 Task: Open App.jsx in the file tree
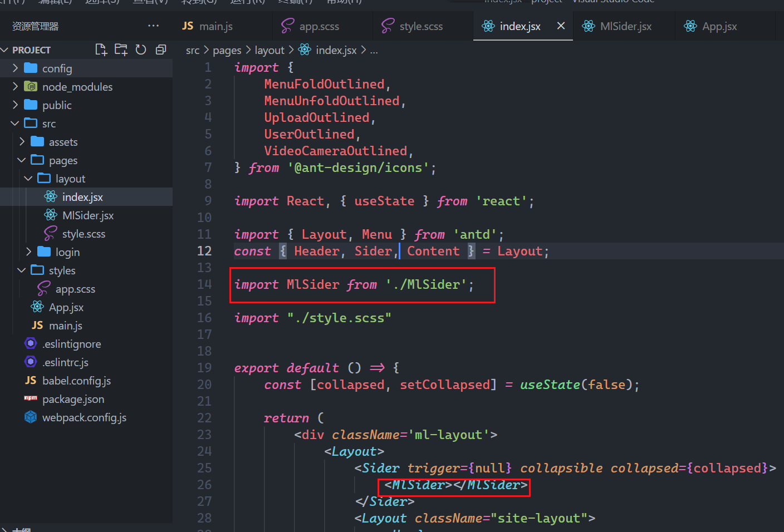point(66,307)
